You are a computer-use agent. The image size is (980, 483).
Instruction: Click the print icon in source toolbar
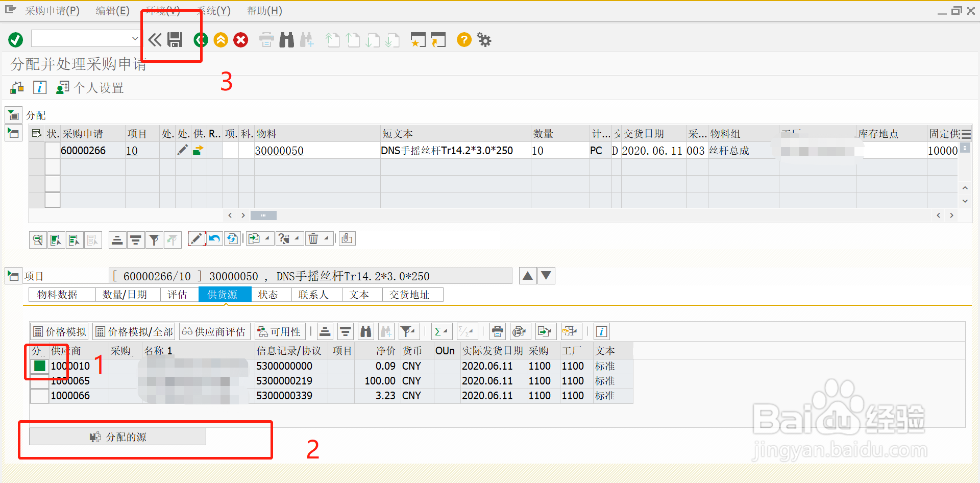tap(497, 332)
